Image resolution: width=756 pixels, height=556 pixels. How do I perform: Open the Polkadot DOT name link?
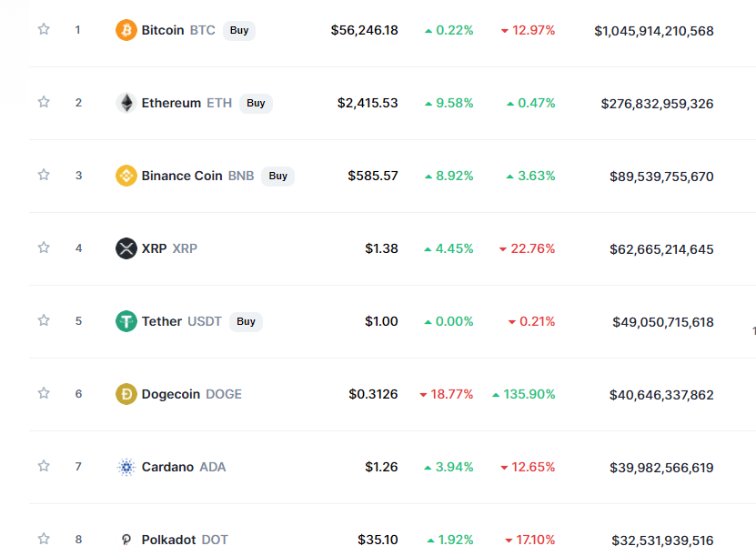click(x=185, y=541)
